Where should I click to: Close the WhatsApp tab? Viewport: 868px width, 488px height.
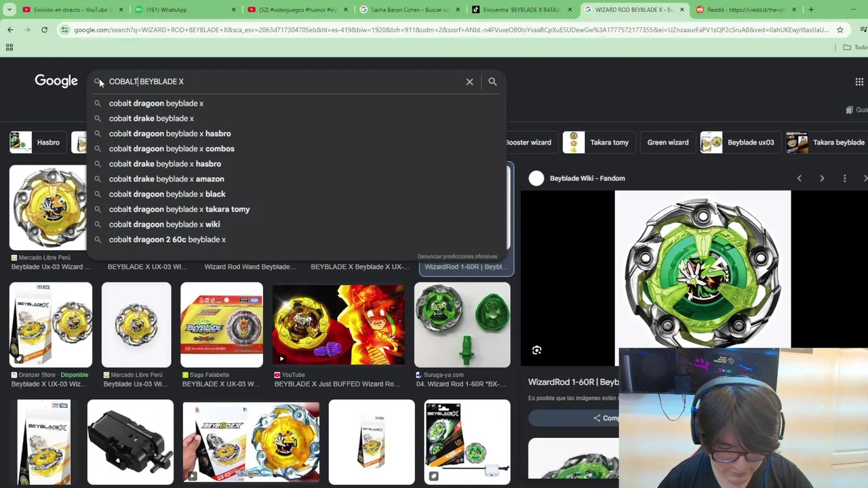tap(233, 9)
